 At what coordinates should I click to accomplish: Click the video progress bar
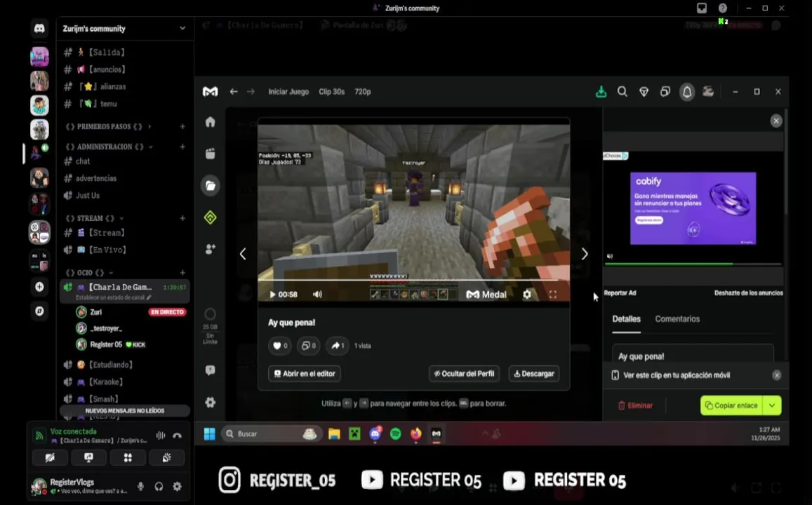(413, 280)
